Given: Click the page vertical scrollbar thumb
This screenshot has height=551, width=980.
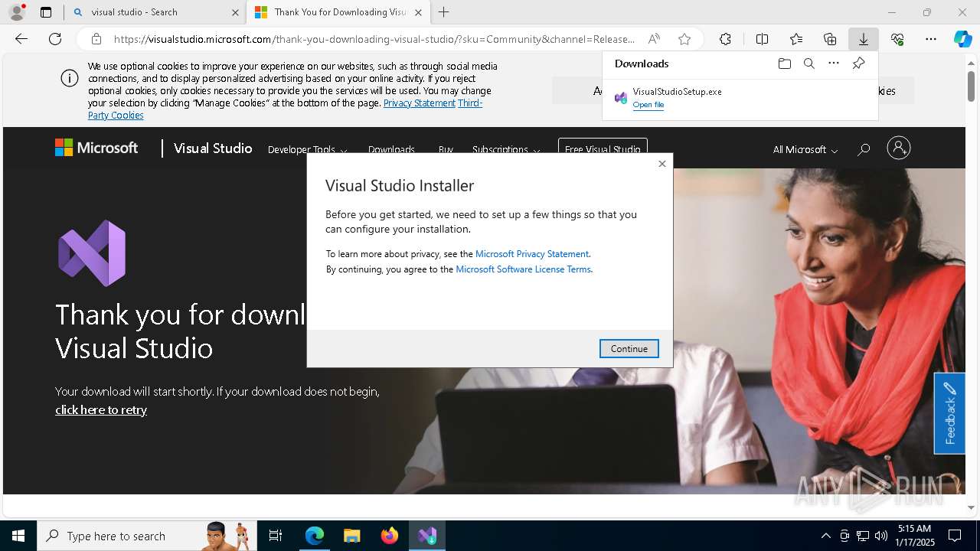Looking at the screenshot, I should [972, 86].
